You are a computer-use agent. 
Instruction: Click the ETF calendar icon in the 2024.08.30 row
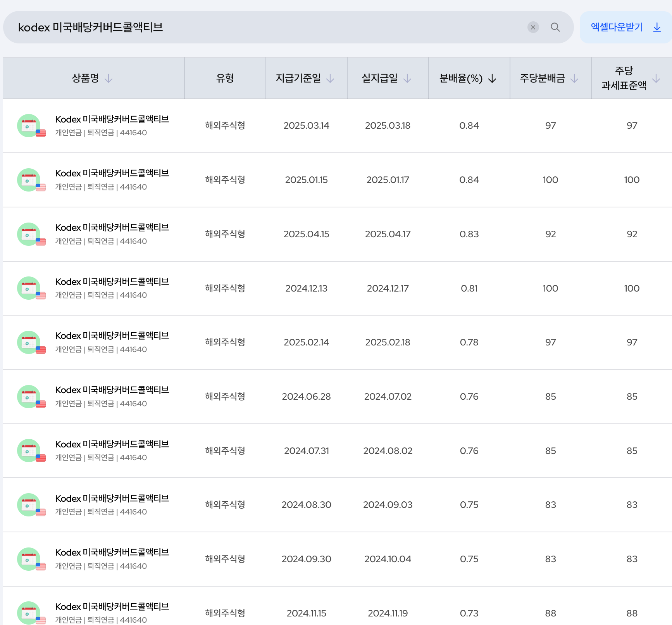tap(31, 505)
